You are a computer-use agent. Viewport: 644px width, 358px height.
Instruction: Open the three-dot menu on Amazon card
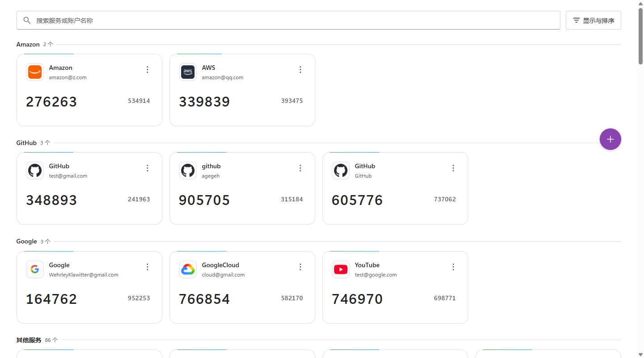(x=148, y=69)
